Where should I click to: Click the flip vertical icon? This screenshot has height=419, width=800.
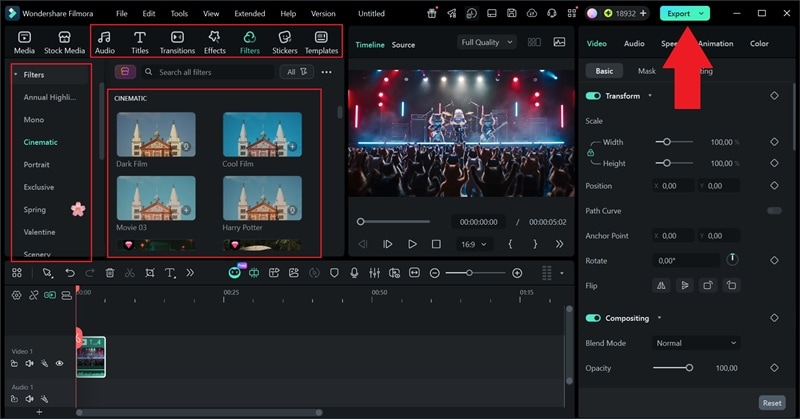[684, 285]
